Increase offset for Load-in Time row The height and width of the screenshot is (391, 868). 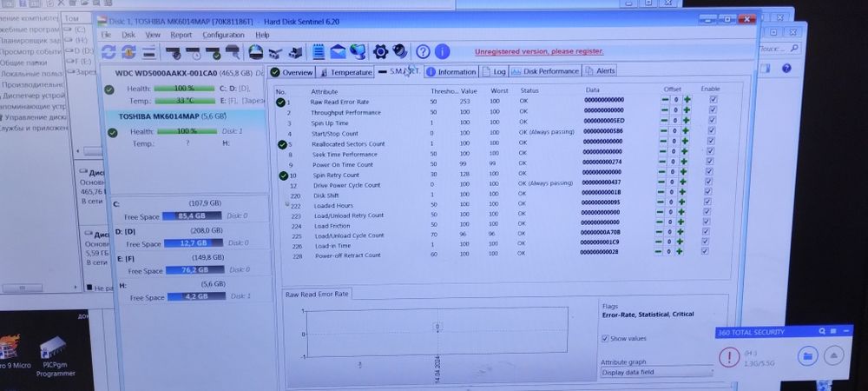pyautogui.click(x=680, y=242)
